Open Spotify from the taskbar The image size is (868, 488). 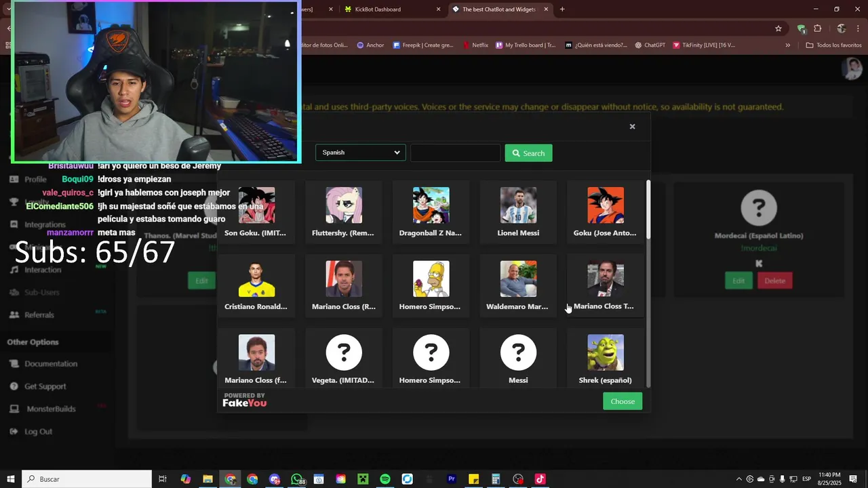tap(385, 479)
